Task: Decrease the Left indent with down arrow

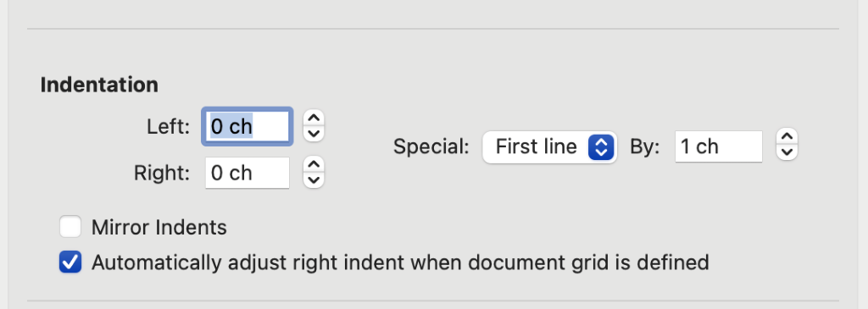Action: coord(314,135)
